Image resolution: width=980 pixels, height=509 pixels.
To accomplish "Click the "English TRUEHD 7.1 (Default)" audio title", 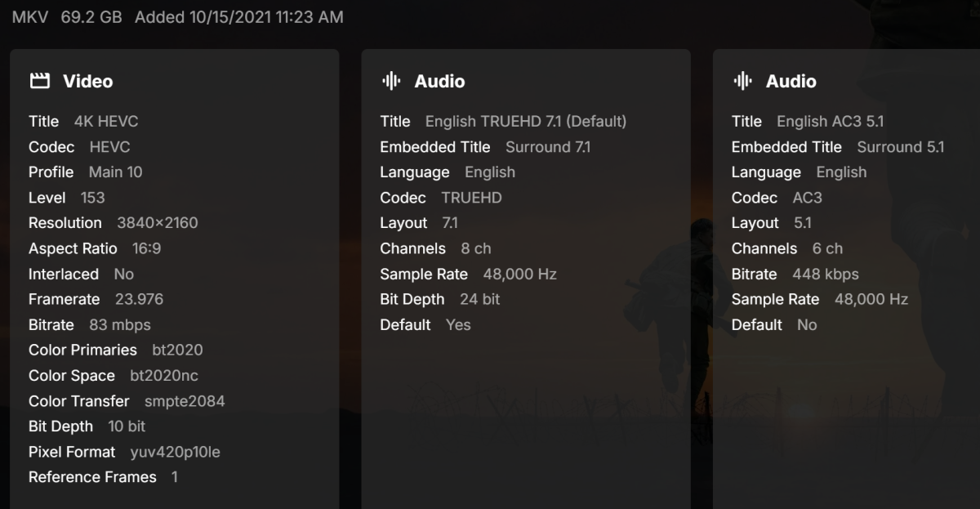I will coord(526,121).
